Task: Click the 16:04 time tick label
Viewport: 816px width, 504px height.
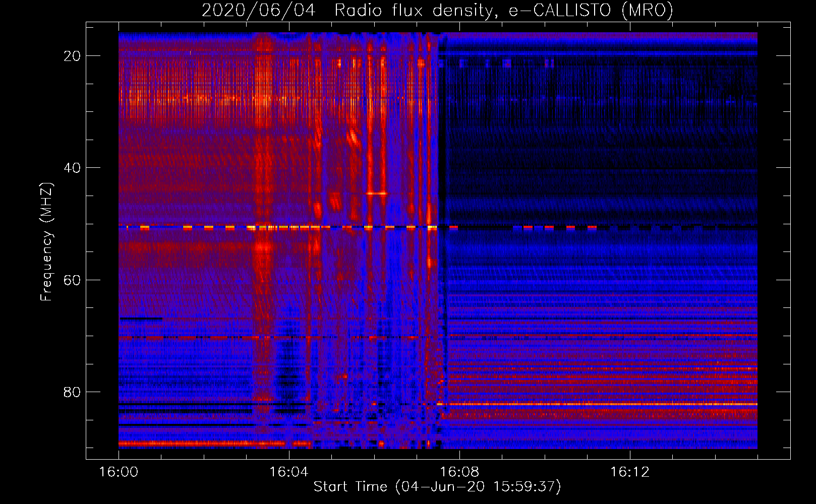Action: tap(288, 472)
